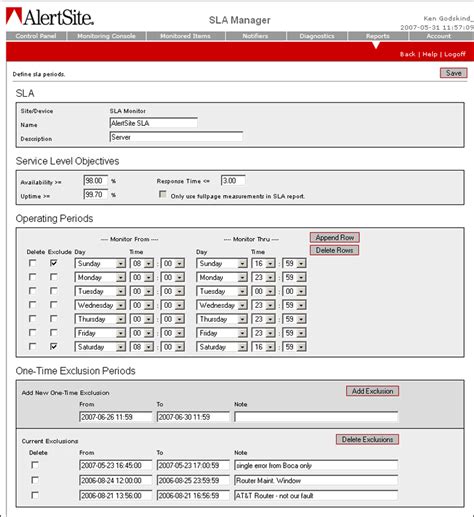Check Delete box for Boca error exclusion
474x517 pixels.
tap(35, 465)
